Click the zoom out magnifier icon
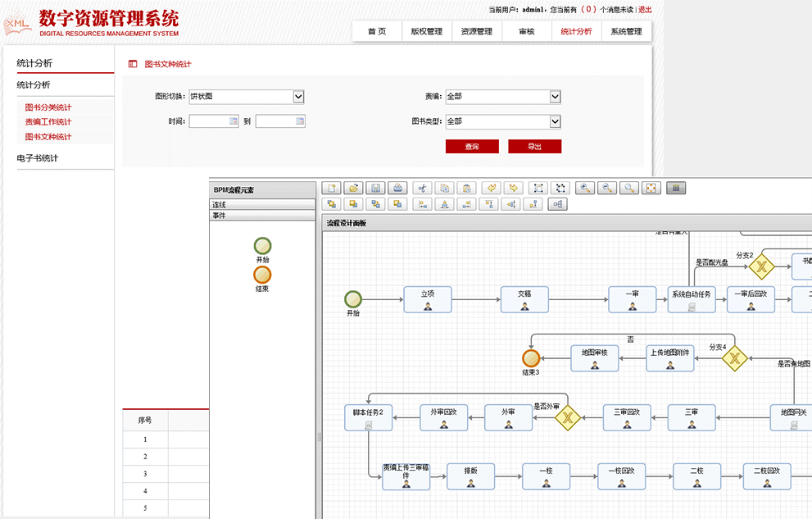Screen dimensions: 812x519 click(x=607, y=188)
